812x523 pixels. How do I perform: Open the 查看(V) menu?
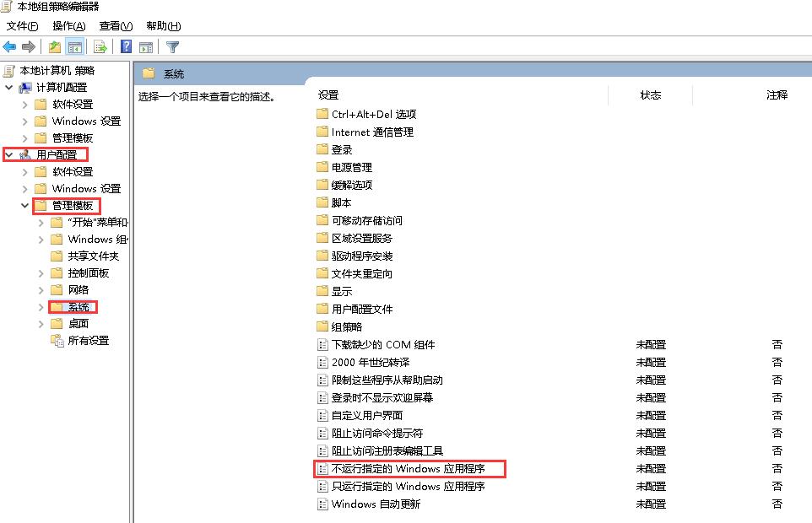(x=116, y=26)
